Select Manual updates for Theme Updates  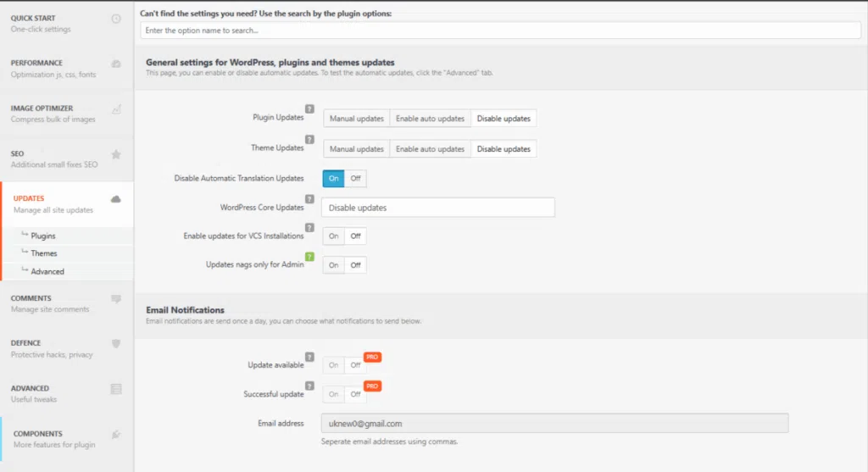point(356,149)
